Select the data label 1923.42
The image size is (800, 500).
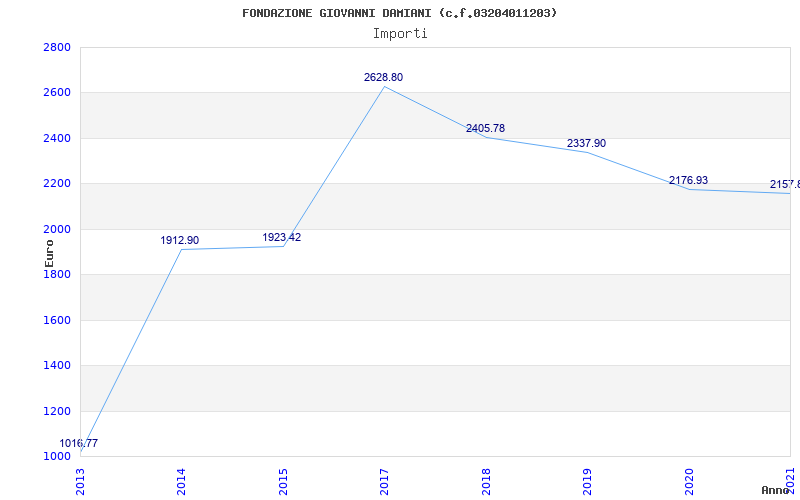(282, 237)
